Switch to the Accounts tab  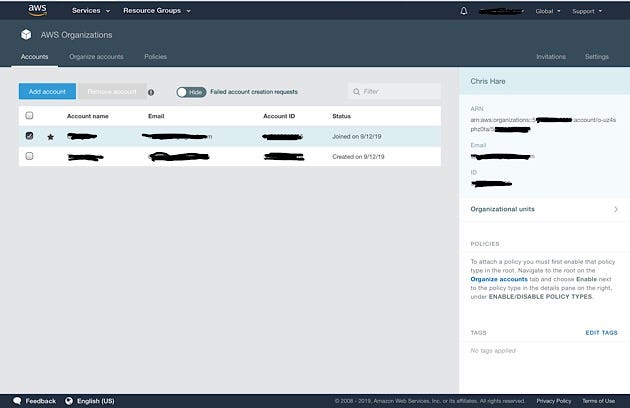[35, 57]
